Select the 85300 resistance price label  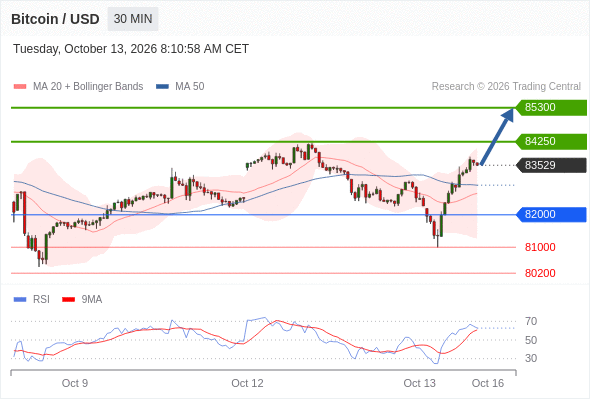coord(551,108)
